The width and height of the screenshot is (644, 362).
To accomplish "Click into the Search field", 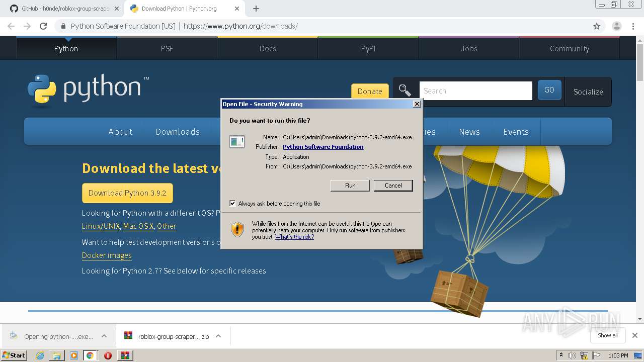I will tap(475, 91).
